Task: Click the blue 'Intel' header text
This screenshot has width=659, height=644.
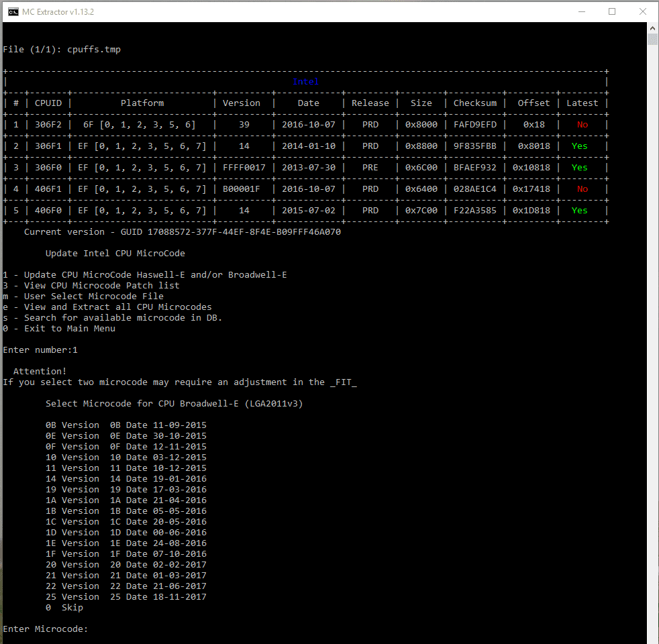Action: pos(305,81)
